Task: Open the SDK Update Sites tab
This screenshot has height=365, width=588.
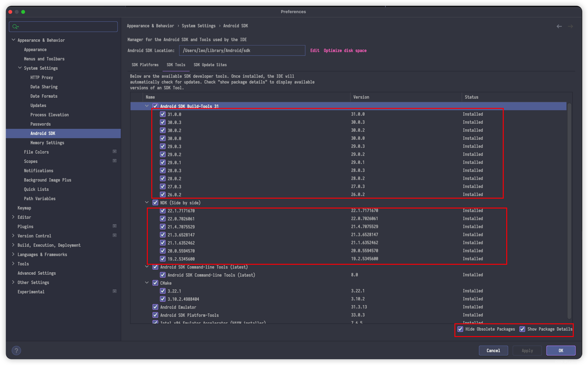Action: (210, 65)
